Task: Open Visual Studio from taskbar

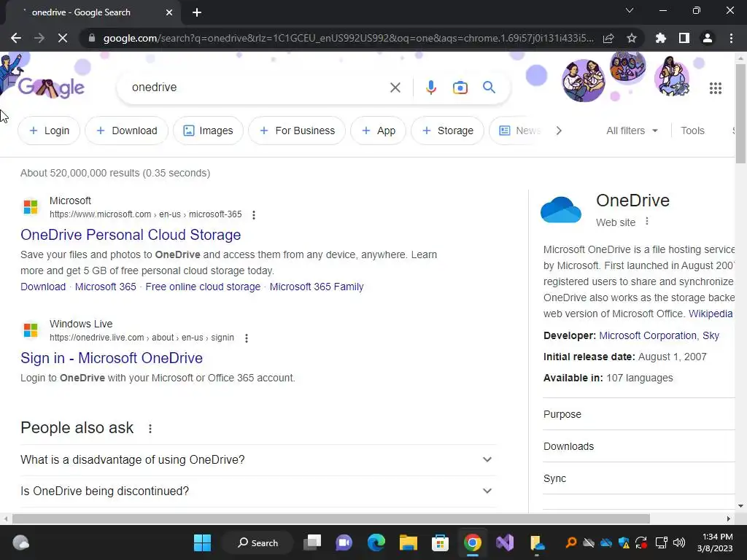Action: point(505,542)
